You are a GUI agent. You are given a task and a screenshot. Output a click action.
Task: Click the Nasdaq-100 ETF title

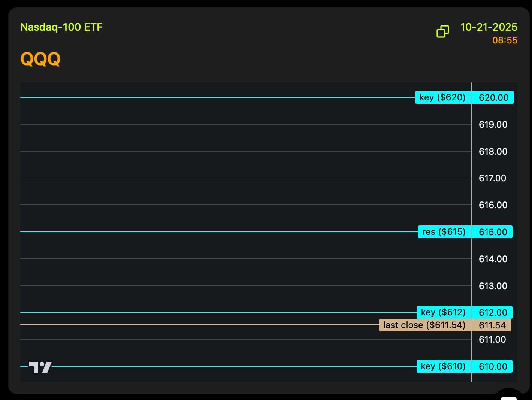[x=61, y=27]
